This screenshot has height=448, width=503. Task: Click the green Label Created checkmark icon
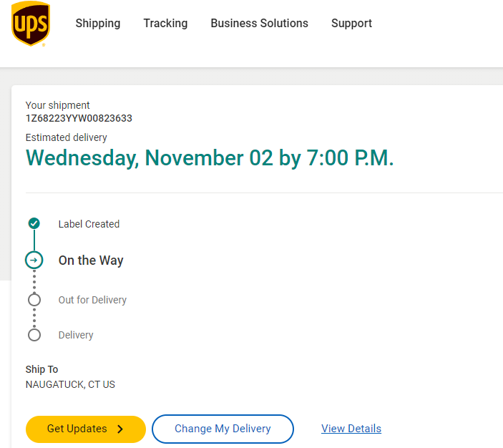[x=34, y=224]
